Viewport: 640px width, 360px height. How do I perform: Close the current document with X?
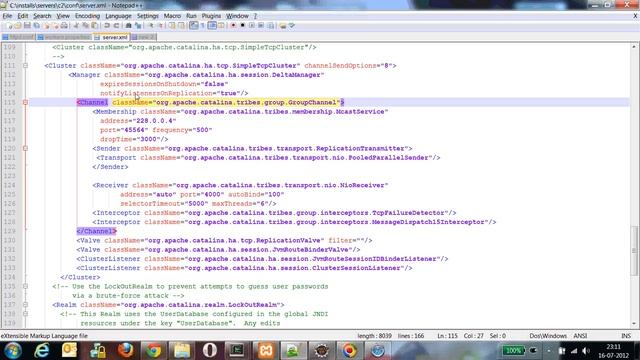(x=635, y=16)
